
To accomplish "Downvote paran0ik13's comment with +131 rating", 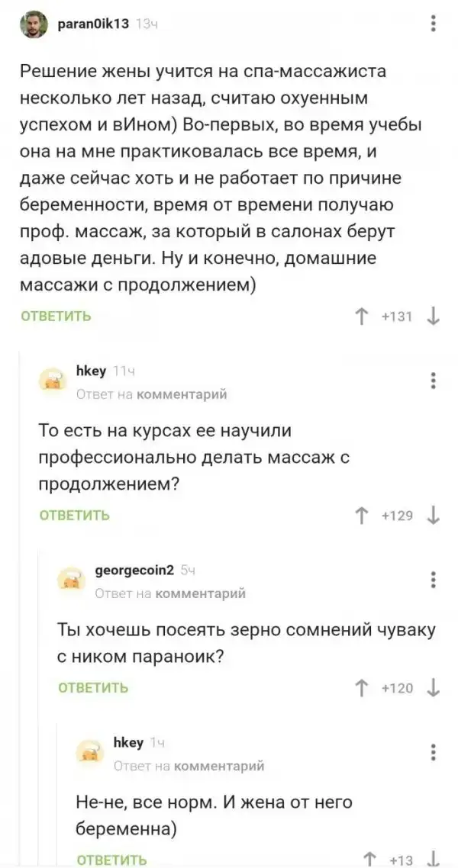I will [x=433, y=317].
